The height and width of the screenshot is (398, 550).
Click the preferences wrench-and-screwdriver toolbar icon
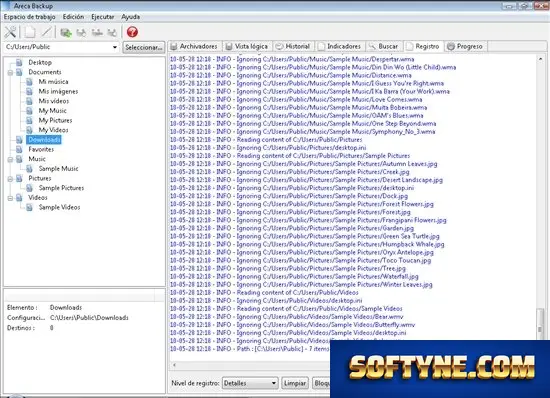(11, 32)
